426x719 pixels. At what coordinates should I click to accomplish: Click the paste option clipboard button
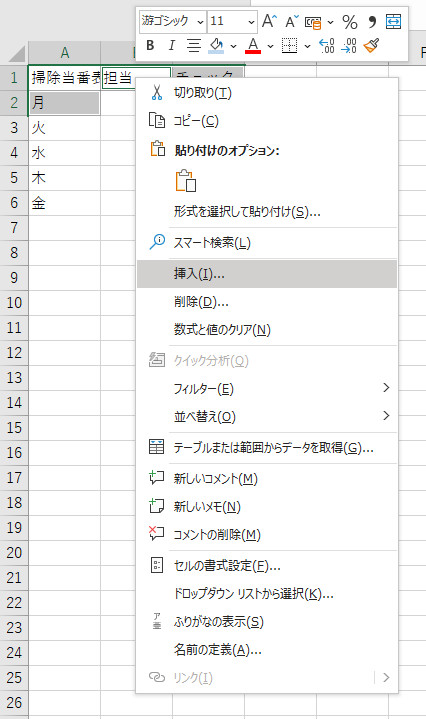pos(186,180)
